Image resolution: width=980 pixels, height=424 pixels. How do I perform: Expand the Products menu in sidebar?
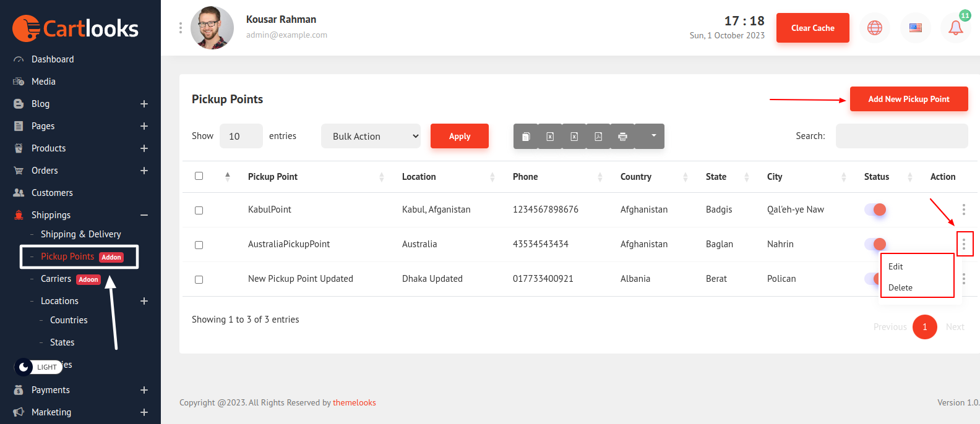pyautogui.click(x=144, y=148)
